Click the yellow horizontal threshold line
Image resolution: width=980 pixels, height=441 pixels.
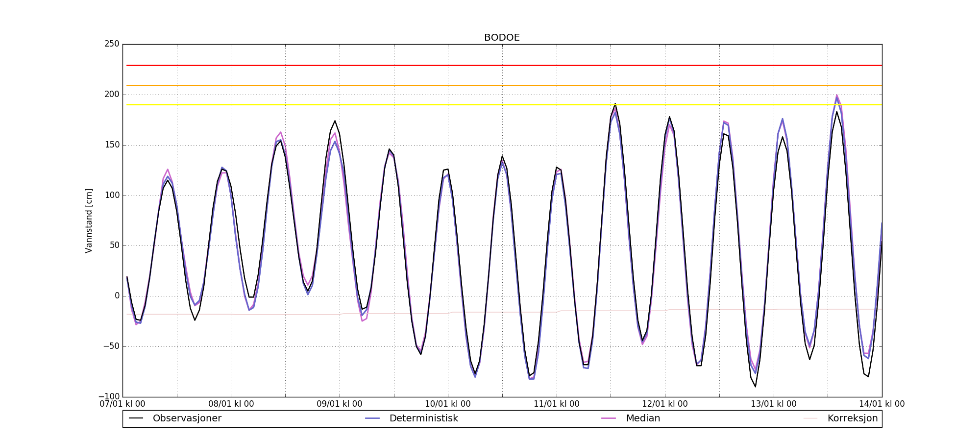504,104
